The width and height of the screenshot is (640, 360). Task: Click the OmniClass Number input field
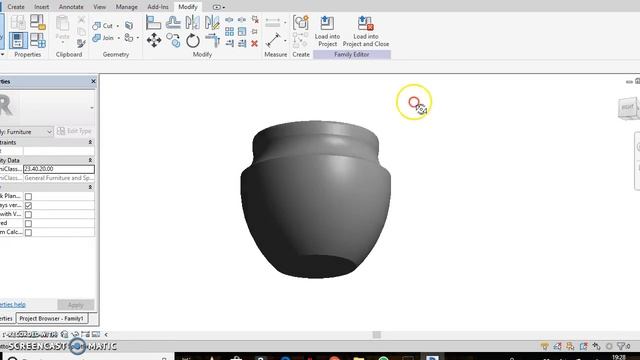pyautogui.click(x=59, y=169)
